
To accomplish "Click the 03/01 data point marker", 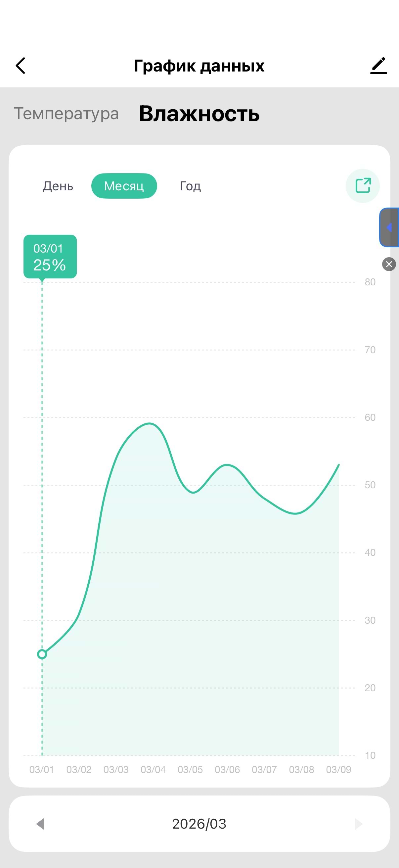I will [42, 654].
